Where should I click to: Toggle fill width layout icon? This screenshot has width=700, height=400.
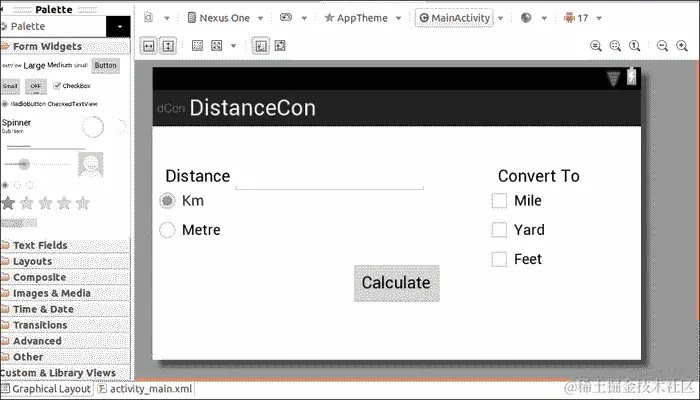(x=149, y=46)
